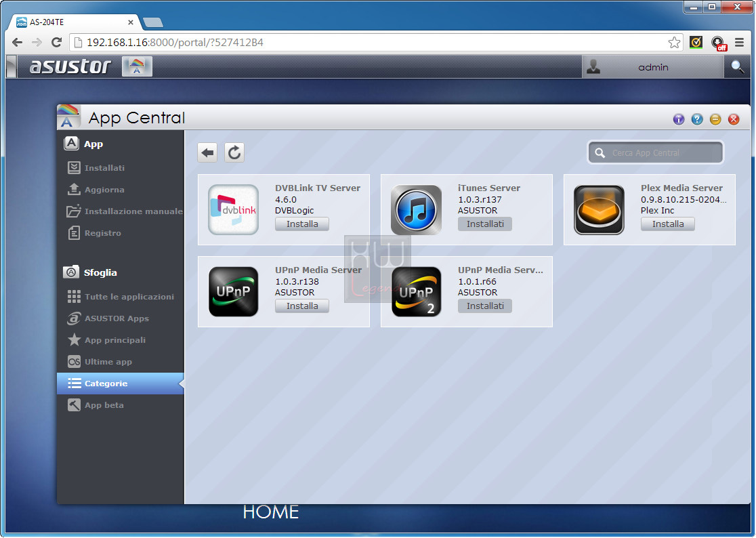
Task: Click the ADM sidebar toggle at far left
Action: point(12,66)
